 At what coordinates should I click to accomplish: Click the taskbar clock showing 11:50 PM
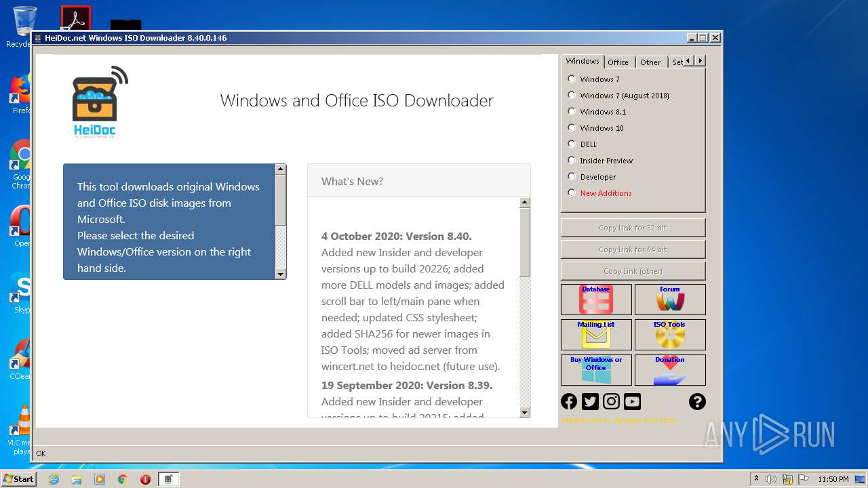coord(833,479)
